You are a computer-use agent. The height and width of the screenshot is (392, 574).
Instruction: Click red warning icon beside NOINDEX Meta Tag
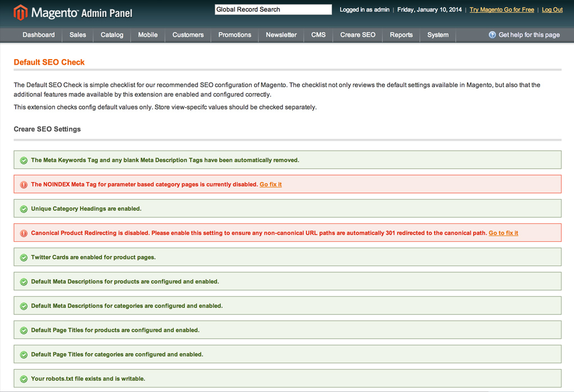[24, 184]
